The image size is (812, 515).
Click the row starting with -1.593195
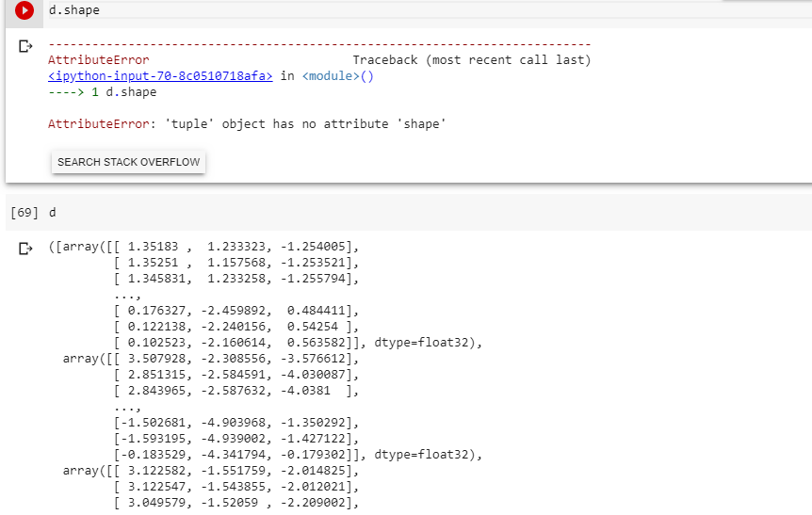pos(236,439)
